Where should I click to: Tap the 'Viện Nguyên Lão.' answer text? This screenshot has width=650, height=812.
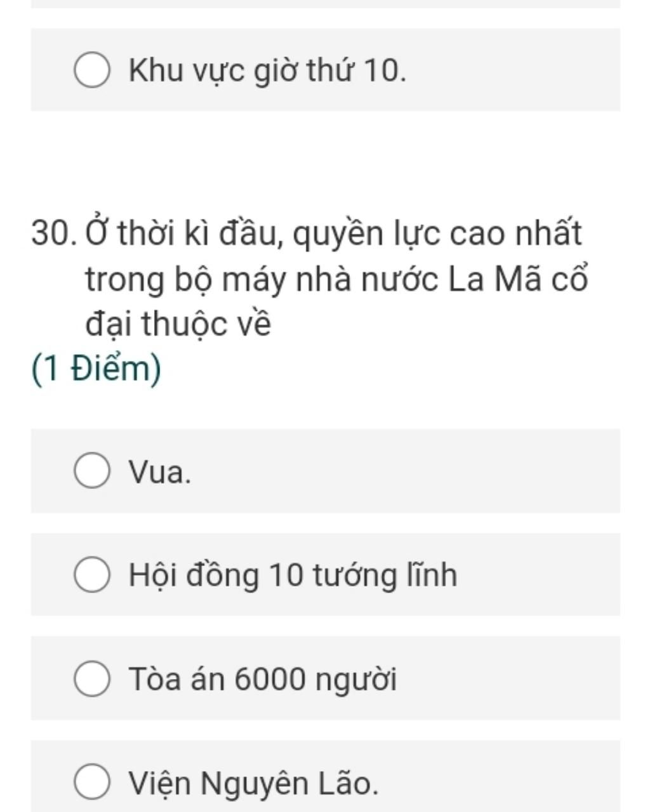click(253, 782)
